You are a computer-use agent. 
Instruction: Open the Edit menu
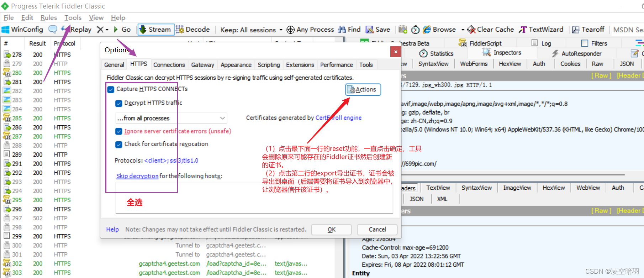(x=27, y=18)
